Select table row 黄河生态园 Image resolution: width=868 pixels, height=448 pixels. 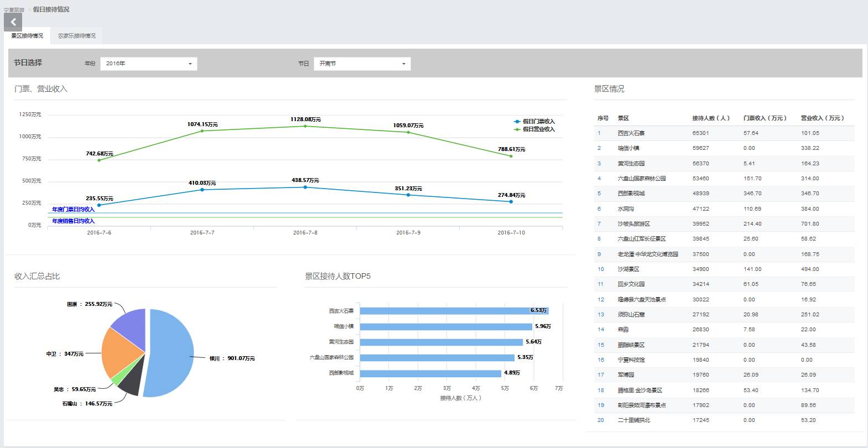pyautogui.click(x=723, y=164)
